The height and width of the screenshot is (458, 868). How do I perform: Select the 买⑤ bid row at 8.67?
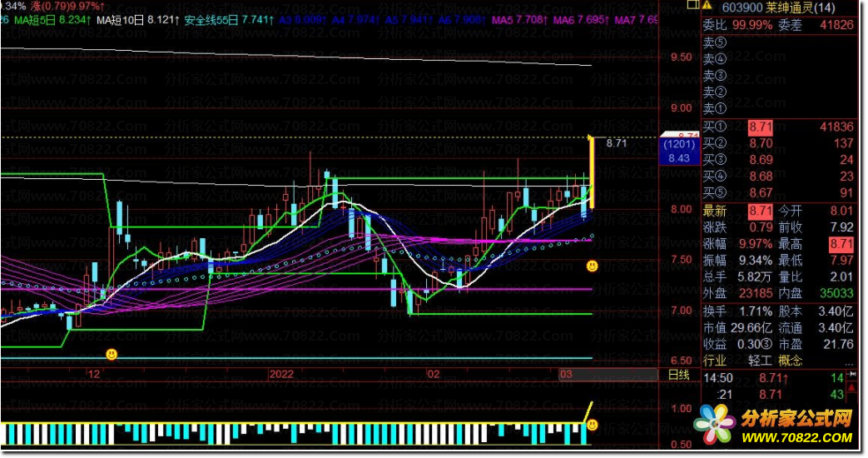tap(779, 192)
